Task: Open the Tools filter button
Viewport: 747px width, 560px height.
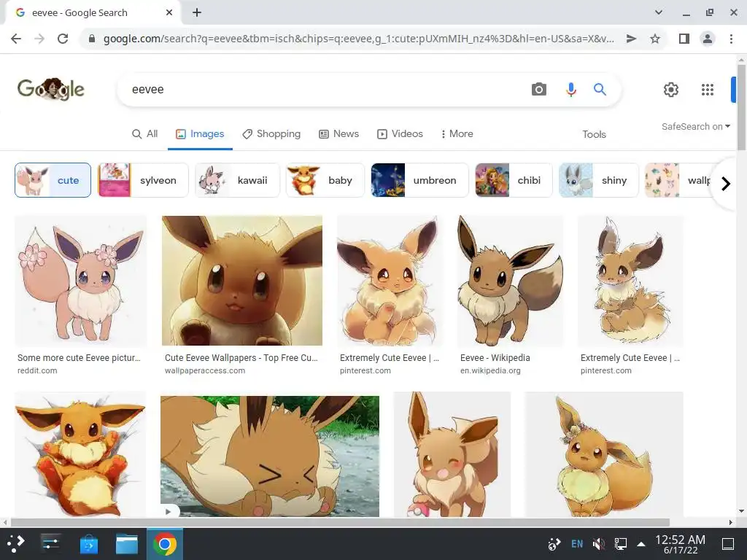Action: [x=594, y=134]
